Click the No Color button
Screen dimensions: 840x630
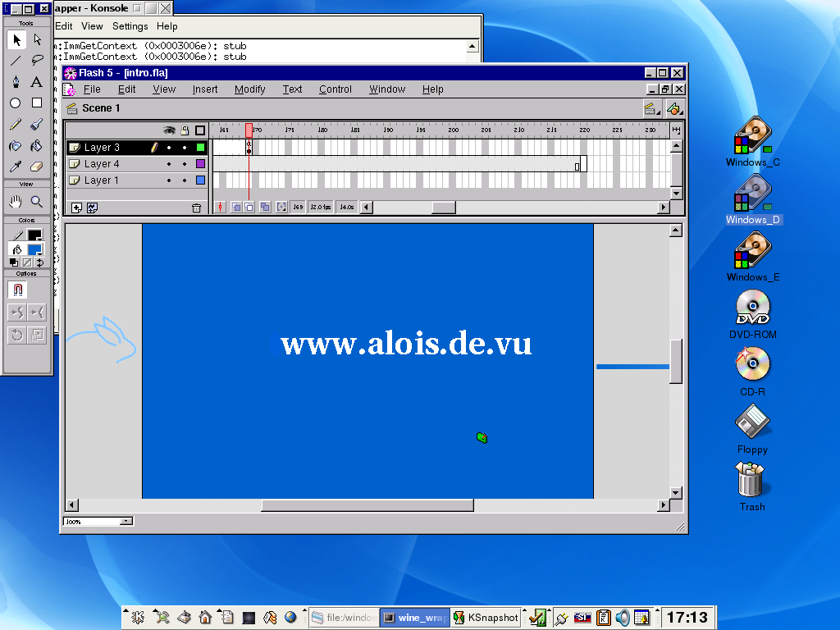(x=27, y=262)
